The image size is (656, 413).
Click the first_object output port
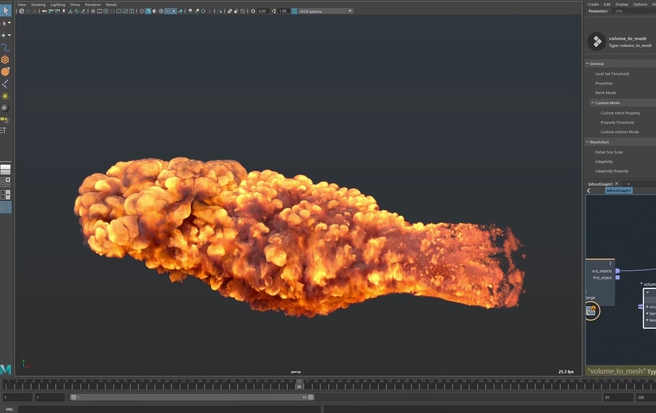pyautogui.click(x=618, y=277)
